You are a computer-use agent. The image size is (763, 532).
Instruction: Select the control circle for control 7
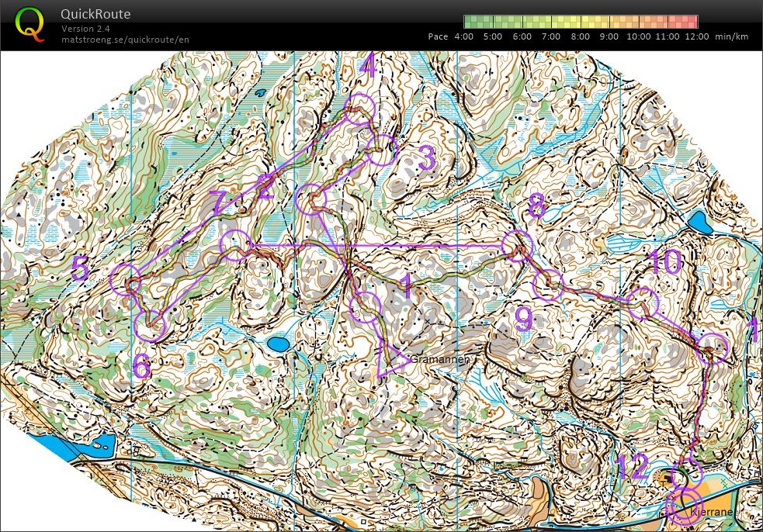pyautogui.click(x=235, y=245)
